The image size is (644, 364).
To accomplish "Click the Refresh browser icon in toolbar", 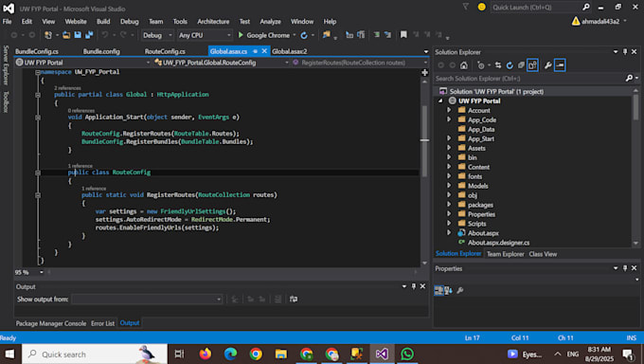I will pos(304,35).
